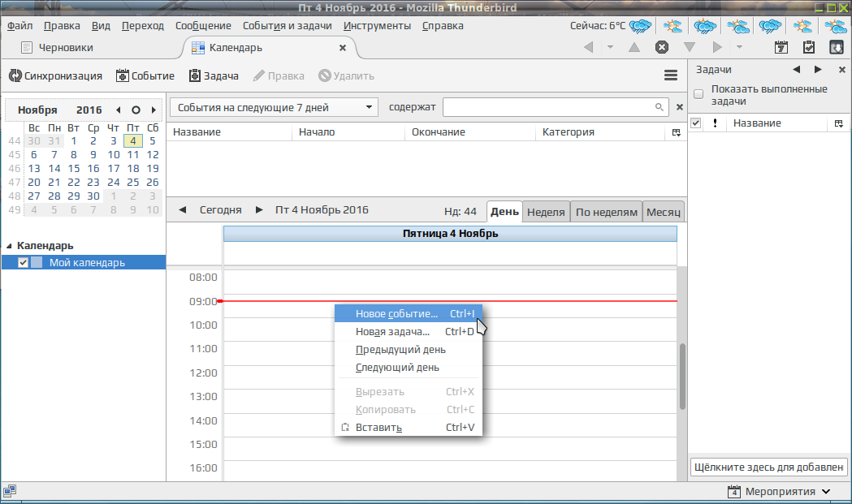Click Щёлкните здесь для добавления task field

point(768,467)
